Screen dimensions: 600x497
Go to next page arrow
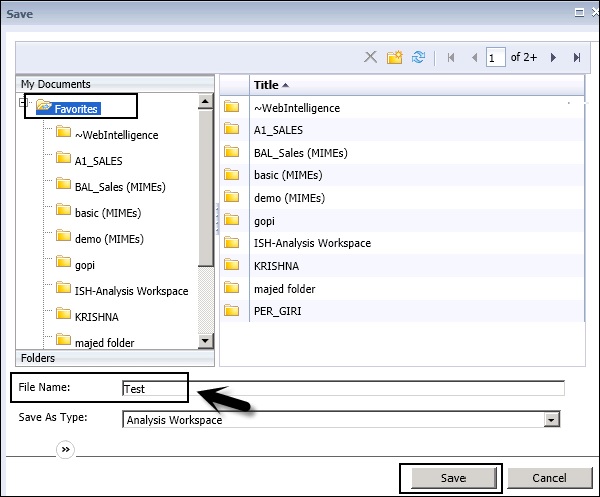click(553, 58)
